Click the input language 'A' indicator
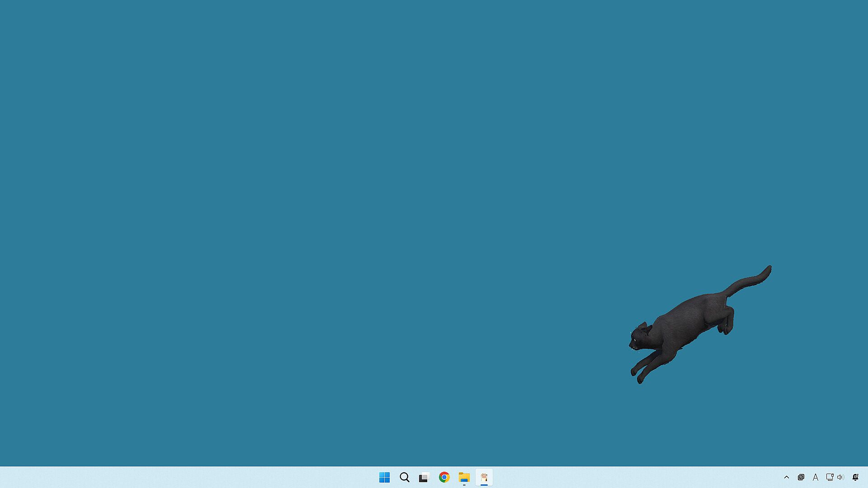 pyautogui.click(x=815, y=477)
